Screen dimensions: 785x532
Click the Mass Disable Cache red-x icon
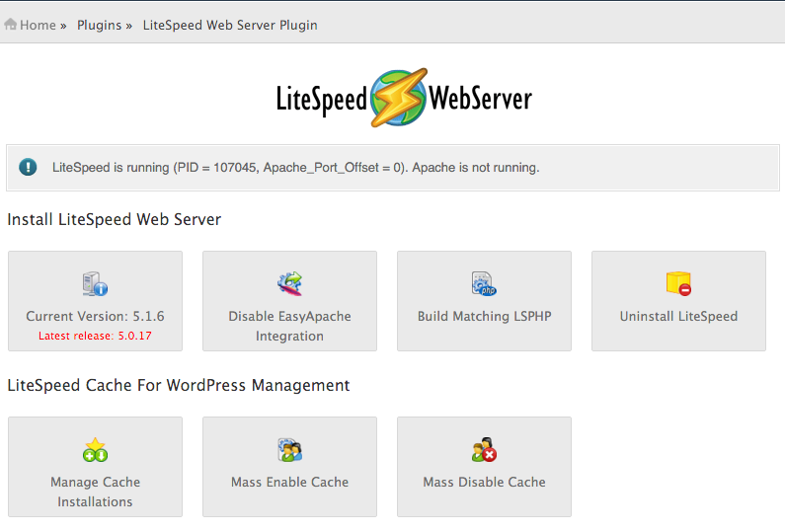(x=484, y=449)
